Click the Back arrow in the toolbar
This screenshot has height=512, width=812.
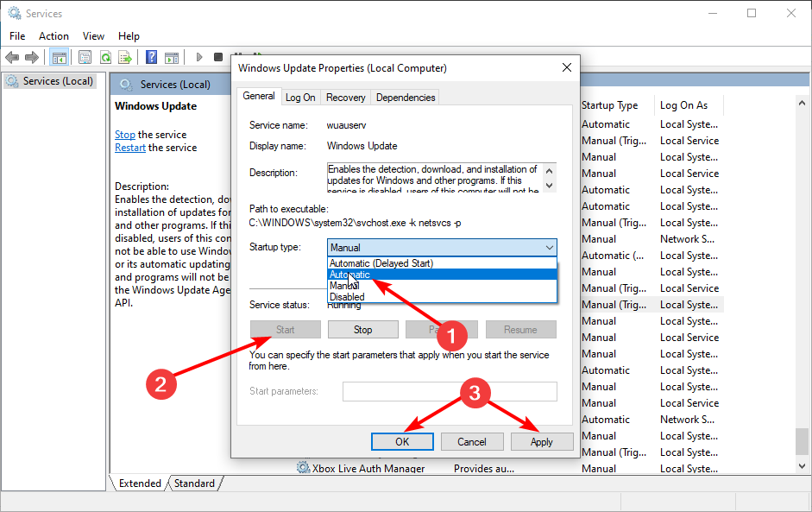point(12,57)
